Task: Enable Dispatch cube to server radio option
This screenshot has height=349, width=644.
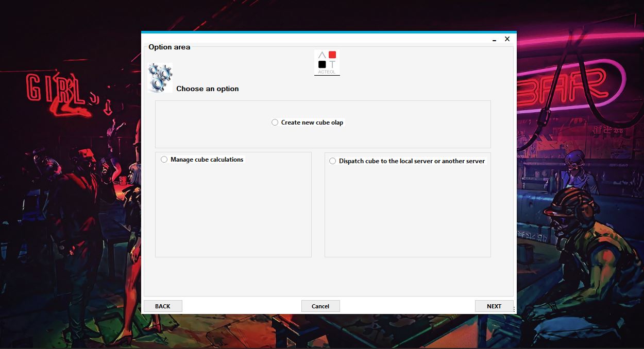Action: click(333, 161)
